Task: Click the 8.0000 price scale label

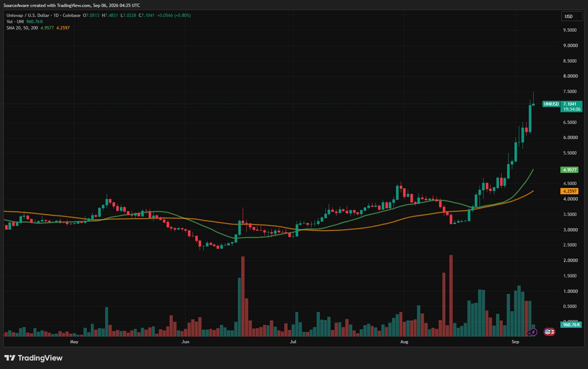Action: (570, 76)
